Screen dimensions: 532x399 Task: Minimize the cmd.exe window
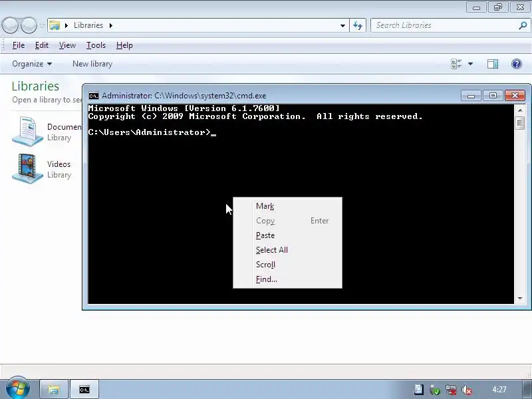point(471,96)
